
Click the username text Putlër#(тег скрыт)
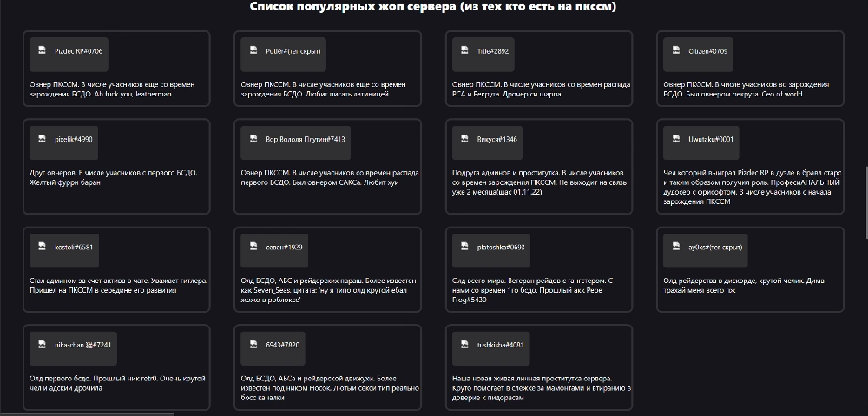tap(293, 51)
